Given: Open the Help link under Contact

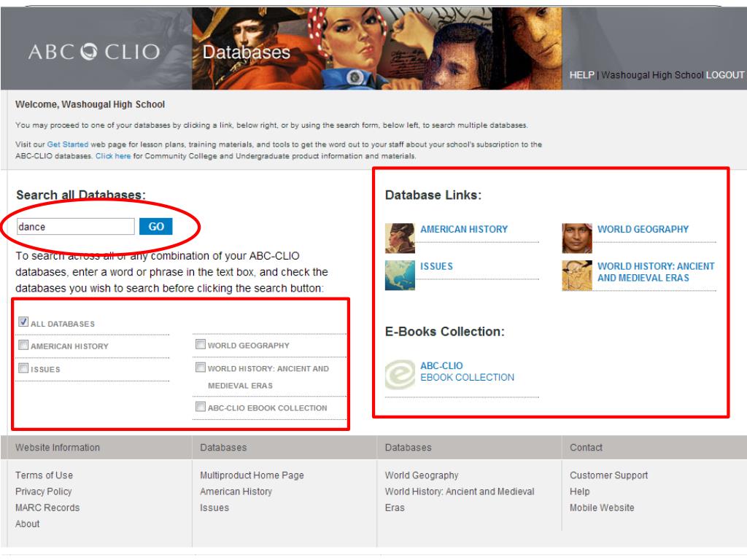Looking at the screenshot, I should (580, 491).
